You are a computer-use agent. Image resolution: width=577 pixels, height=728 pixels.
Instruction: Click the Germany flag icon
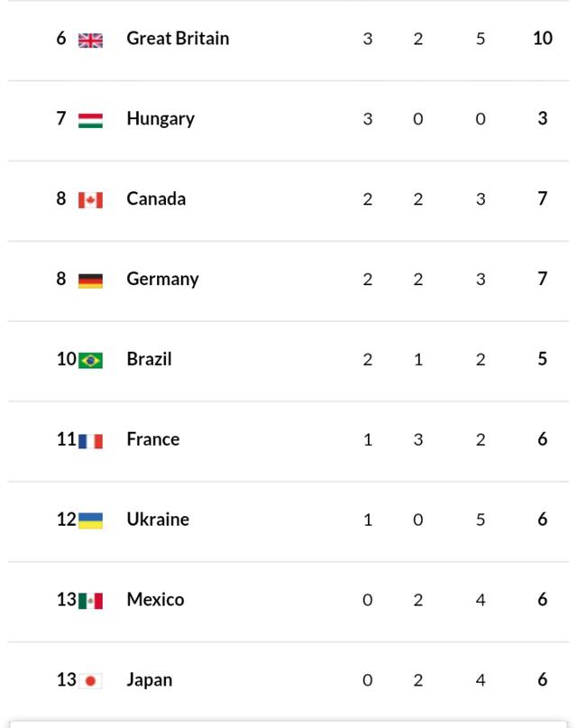[90, 280]
